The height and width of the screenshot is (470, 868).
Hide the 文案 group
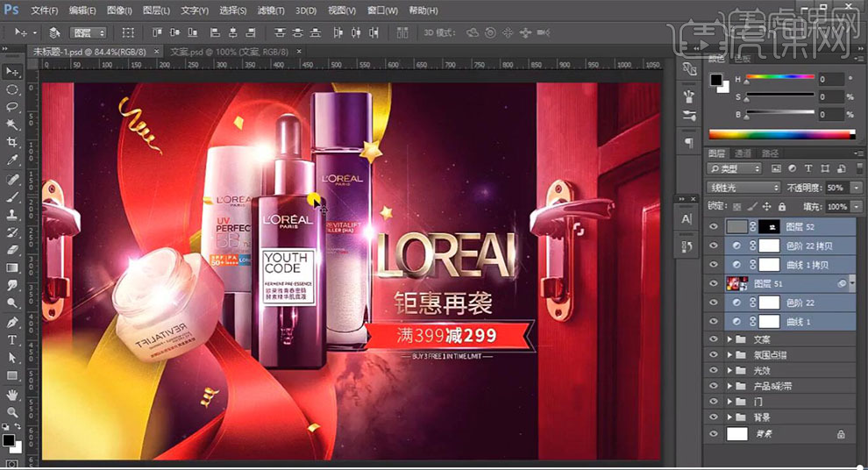(714, 339)
